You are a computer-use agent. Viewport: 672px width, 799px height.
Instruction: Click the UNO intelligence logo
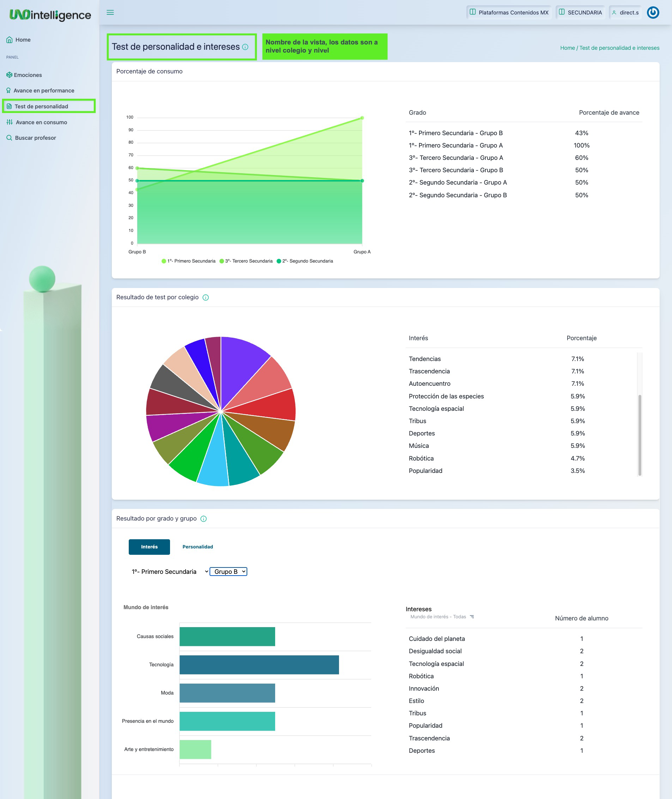point(50,15)
